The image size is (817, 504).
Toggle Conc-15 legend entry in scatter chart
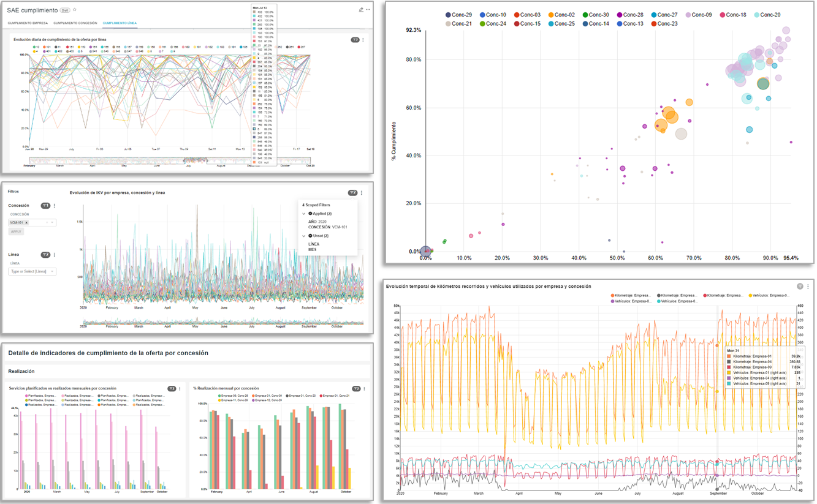(x=528, y=24)
